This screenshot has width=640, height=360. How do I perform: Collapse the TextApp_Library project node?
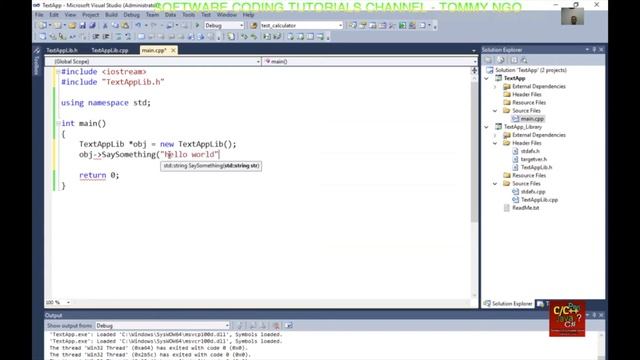tap(487, 127)
